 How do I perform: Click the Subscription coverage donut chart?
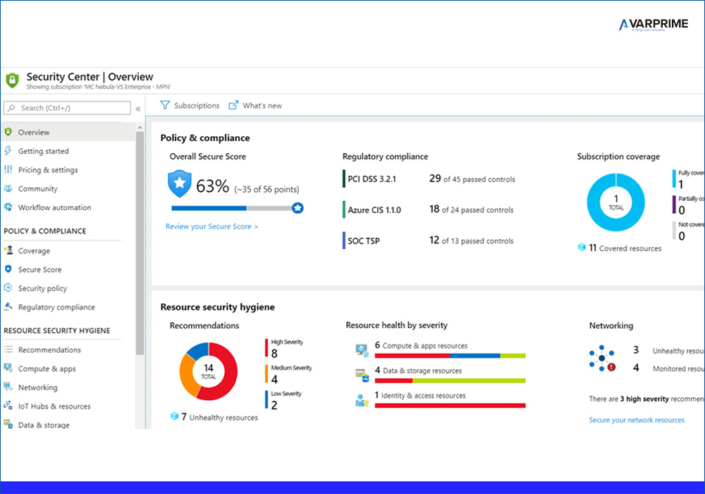(x=616, y=202)
